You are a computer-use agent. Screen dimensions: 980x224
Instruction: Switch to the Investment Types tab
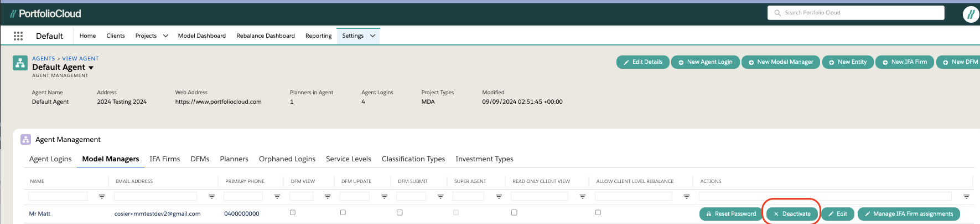484,159
